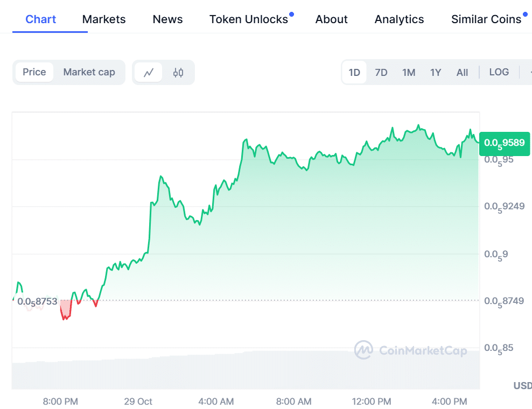Switch to the Analytics tab

(x=399, y=19)
